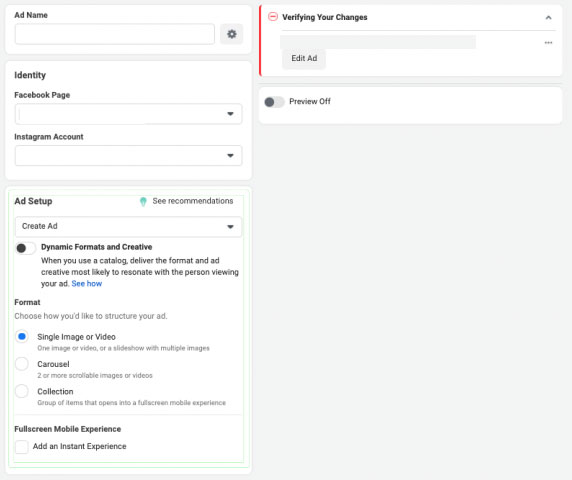
Task: Check Add an Instant Experience
Action: pyautogui.click(x=22, y=446)
